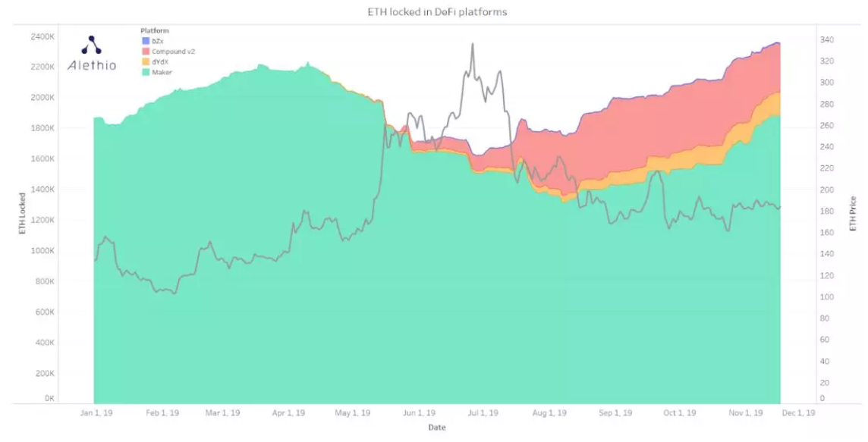Select the dYdX orange legend swatch

[x=146, y=62]
